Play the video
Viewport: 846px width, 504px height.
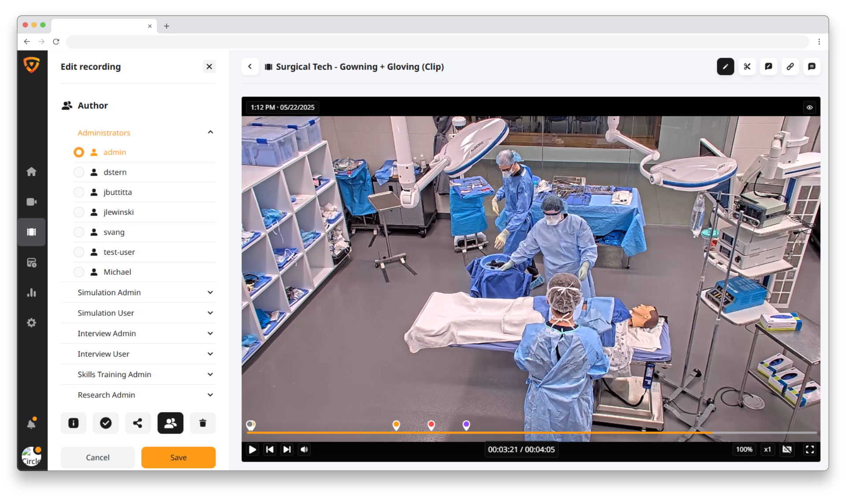click(x=252, y=449)
